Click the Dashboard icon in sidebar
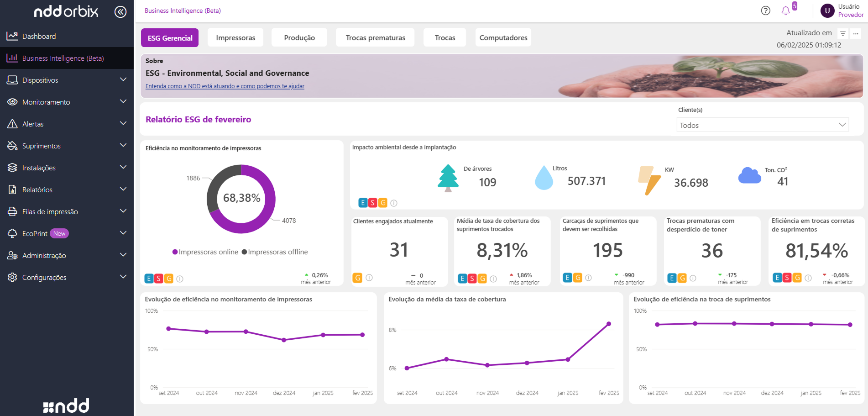This screenshot has width=868, height=416. (x=12, y=36)
